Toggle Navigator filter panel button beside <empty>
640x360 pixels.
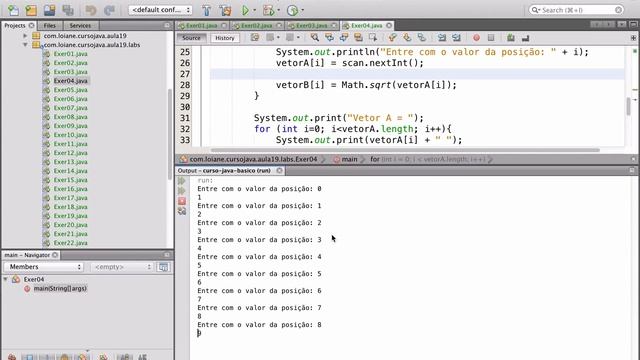(163, 267)
